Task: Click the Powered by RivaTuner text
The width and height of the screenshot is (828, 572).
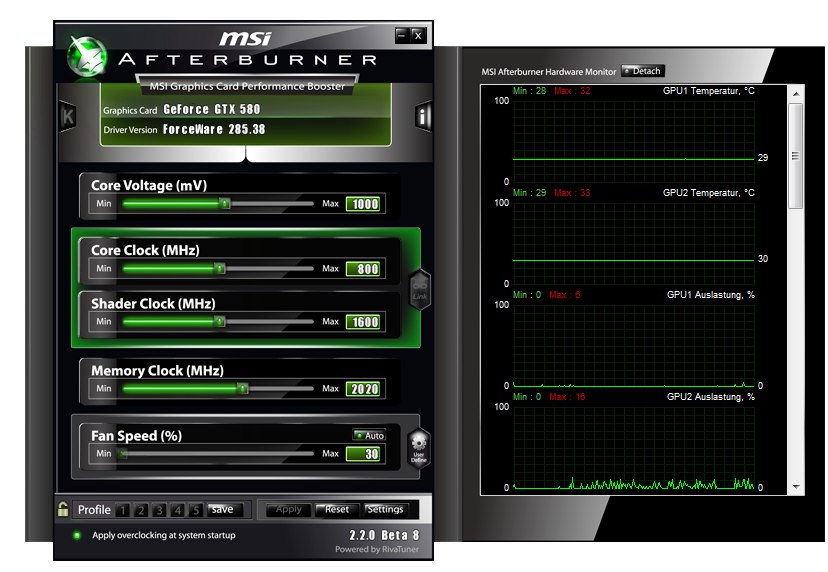Action: (377, 549)
